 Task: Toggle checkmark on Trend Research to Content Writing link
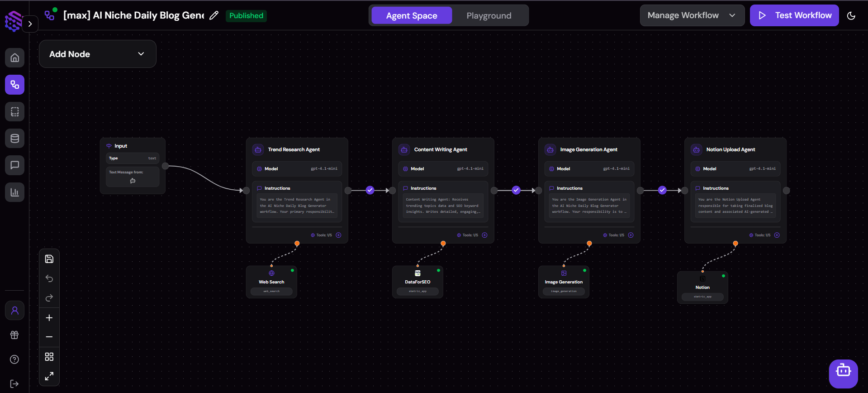(x=370, y=190)
